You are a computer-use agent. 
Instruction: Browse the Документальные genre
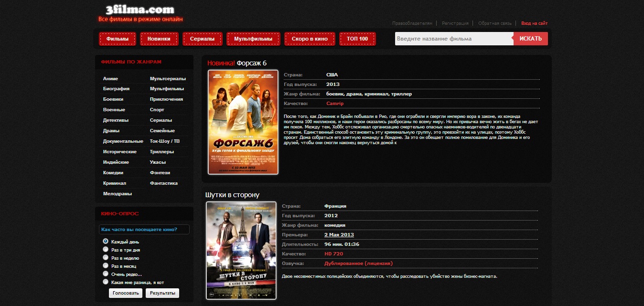[123, 141]
